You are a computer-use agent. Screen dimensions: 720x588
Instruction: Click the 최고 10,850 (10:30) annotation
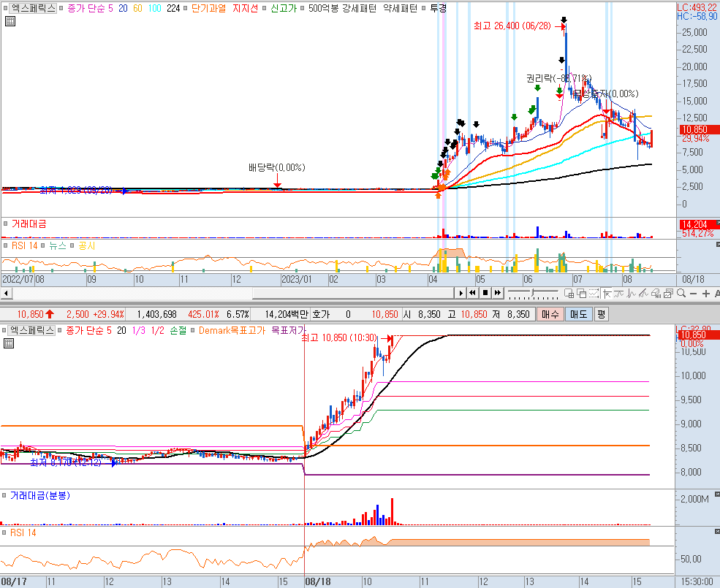(339, 338)
